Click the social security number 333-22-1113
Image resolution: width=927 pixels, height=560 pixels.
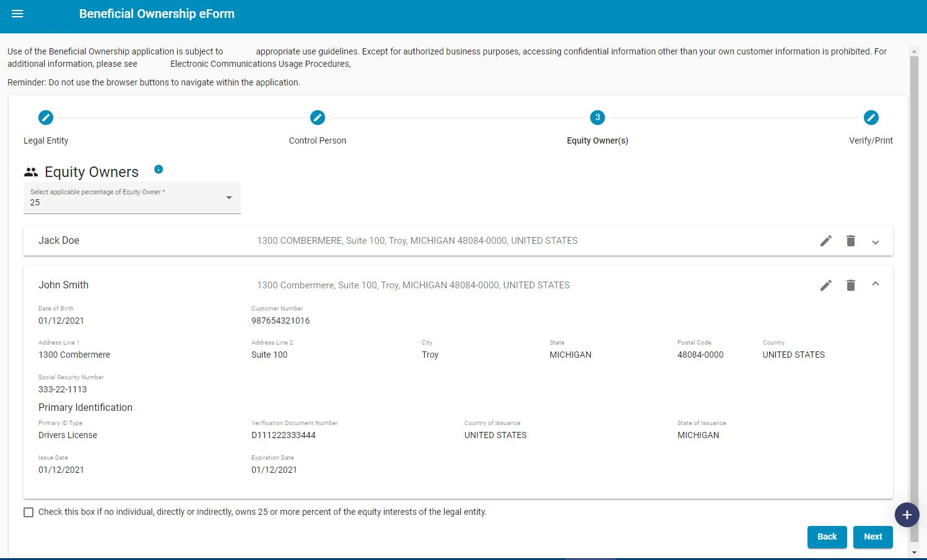coord(63,389)
